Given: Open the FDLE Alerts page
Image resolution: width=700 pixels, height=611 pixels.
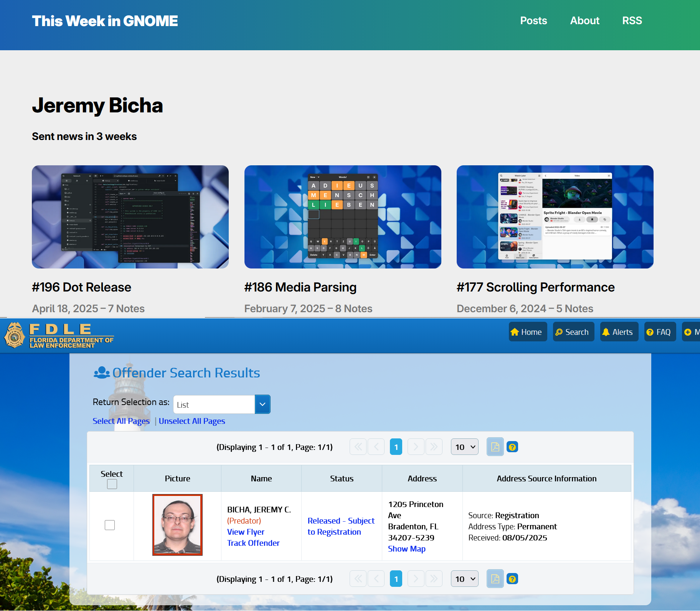Looking at the screenshot, I should tap(619, 332).
